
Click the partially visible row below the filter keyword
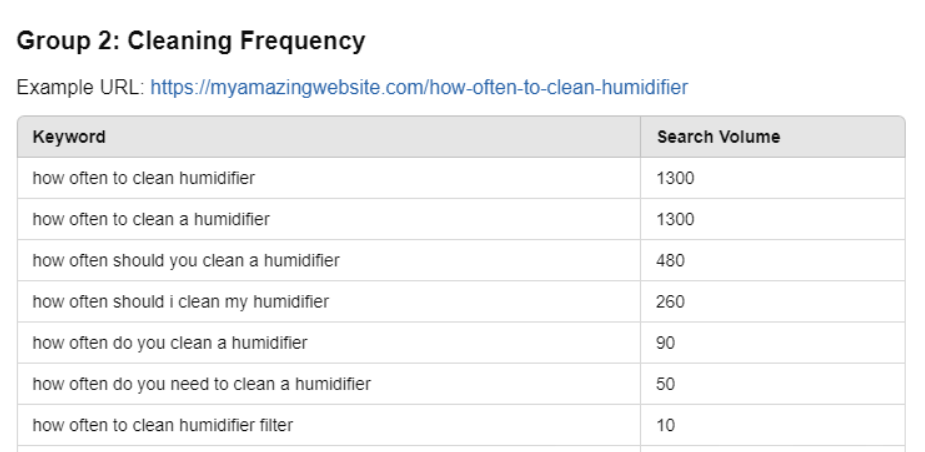tap(328, 449)
